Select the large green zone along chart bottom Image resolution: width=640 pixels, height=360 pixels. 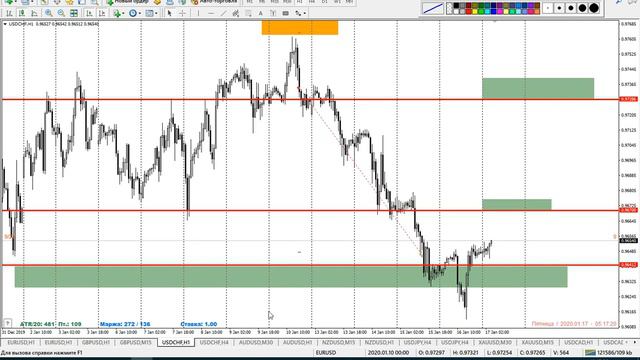(291, 277)
